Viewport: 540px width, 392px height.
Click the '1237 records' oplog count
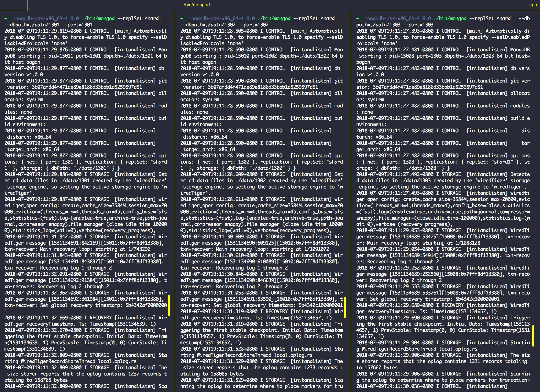coord(145,374)
